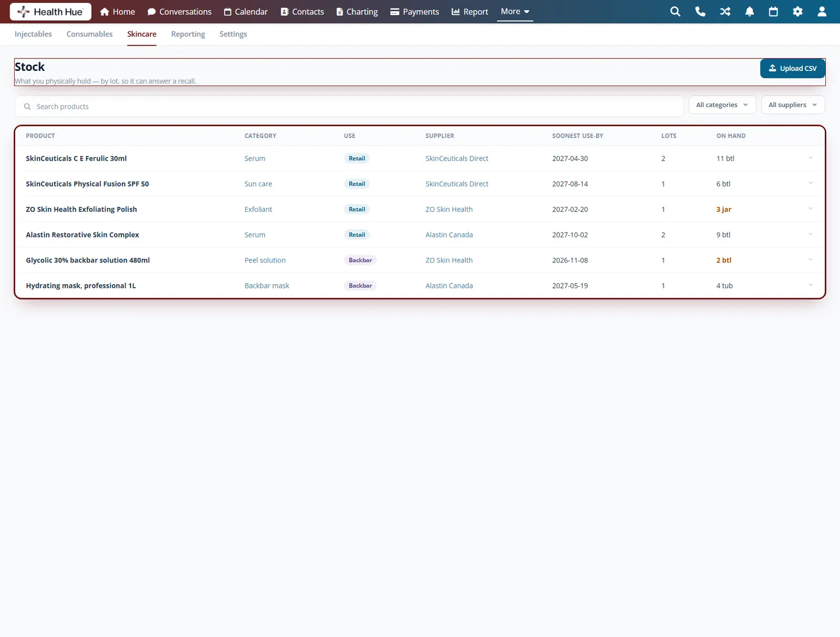Image resolution: width=840 pixels, height=637 pixels.
Task: Expand SkinCeuticals Physical Fusion SPF 50 row
Action: click(811, 183)
